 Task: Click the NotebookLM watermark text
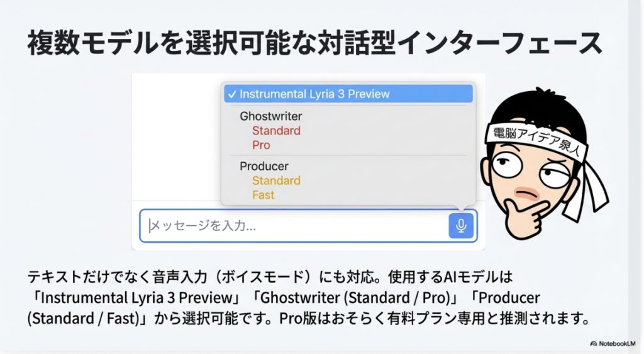617,343
